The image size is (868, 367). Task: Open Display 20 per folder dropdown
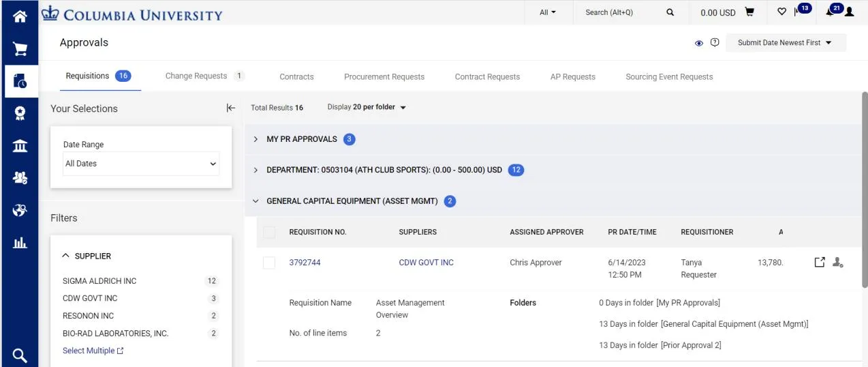pos(367,107)
